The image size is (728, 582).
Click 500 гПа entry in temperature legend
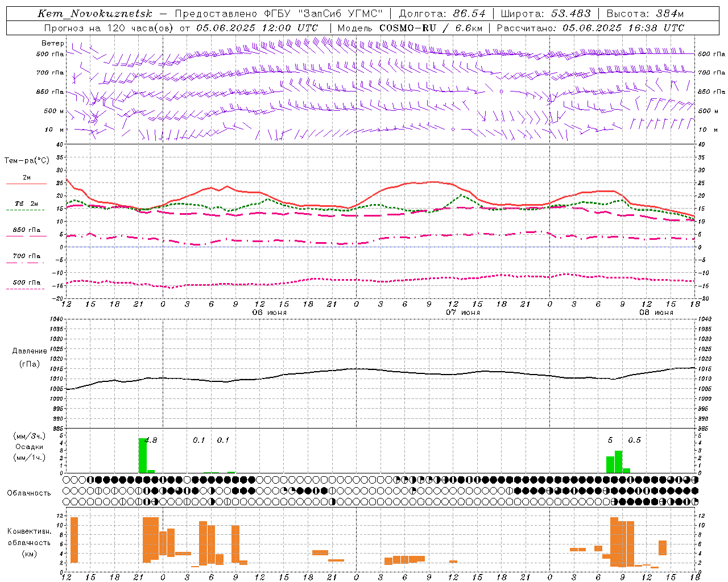click(27, 282)
